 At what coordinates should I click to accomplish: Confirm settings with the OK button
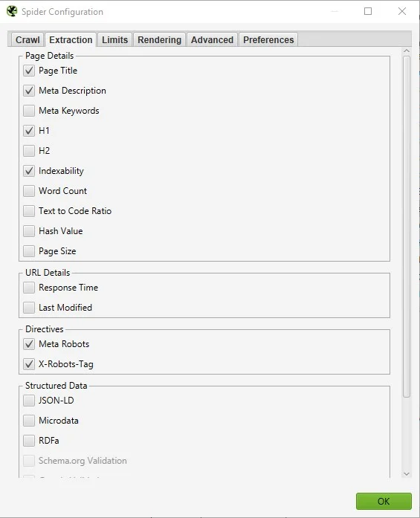click(384, 501)
